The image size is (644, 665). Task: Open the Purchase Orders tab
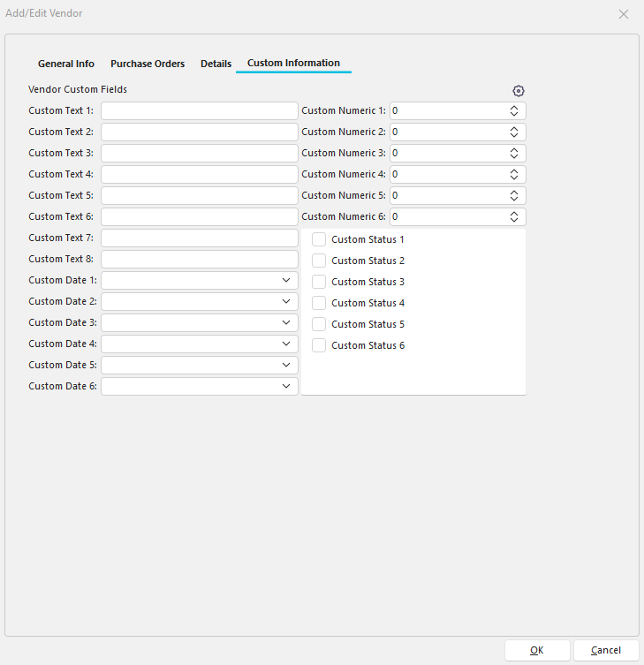point(148,64)
